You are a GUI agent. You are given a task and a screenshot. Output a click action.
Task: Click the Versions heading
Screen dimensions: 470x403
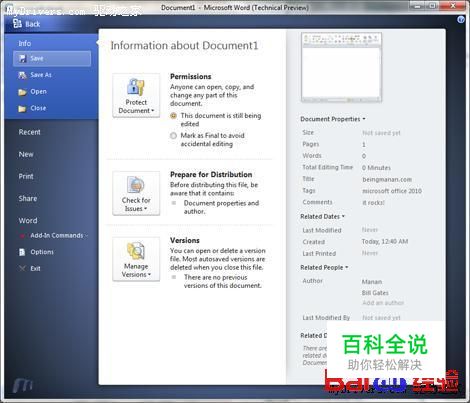click(x=185, y=241)
